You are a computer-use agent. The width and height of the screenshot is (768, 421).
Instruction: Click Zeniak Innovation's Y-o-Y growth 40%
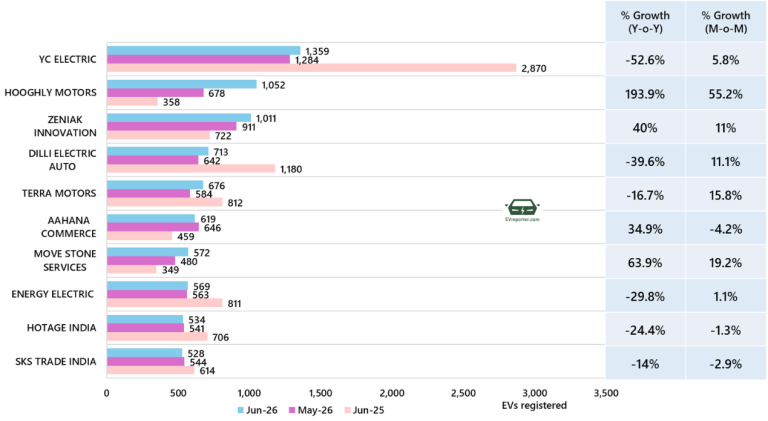(x=645, y=128)
